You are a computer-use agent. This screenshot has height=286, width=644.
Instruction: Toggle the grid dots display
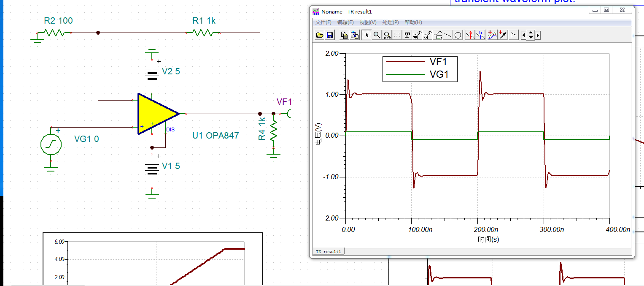(397, 35)
